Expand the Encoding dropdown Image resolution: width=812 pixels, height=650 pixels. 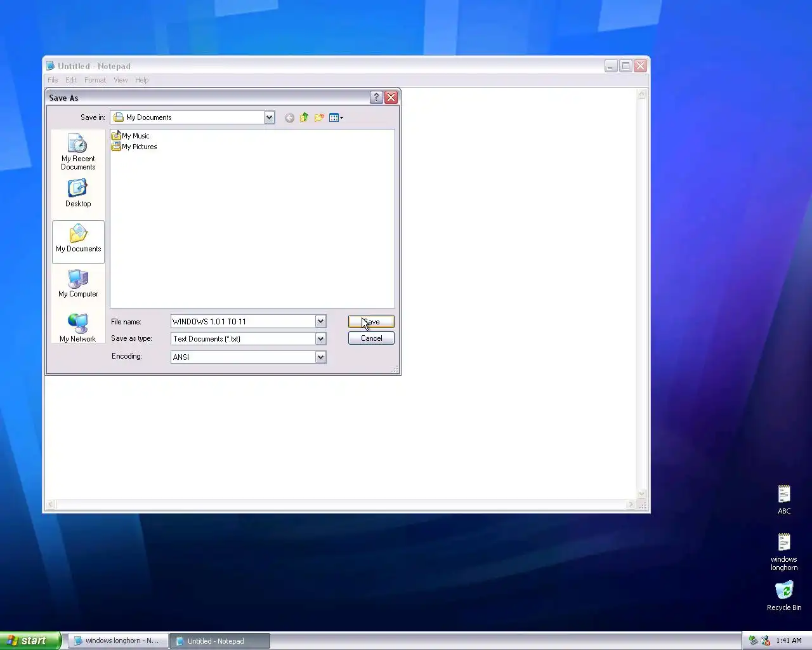click(x=320, y=357)
